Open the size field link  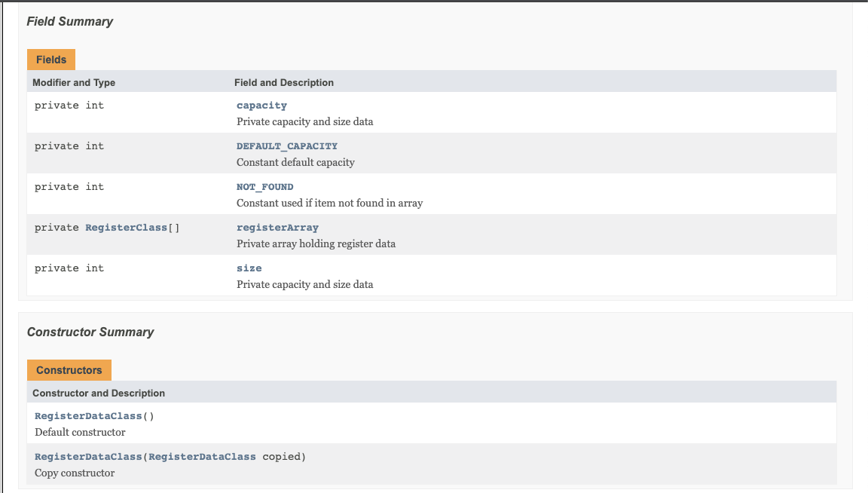tap(249, 268)
